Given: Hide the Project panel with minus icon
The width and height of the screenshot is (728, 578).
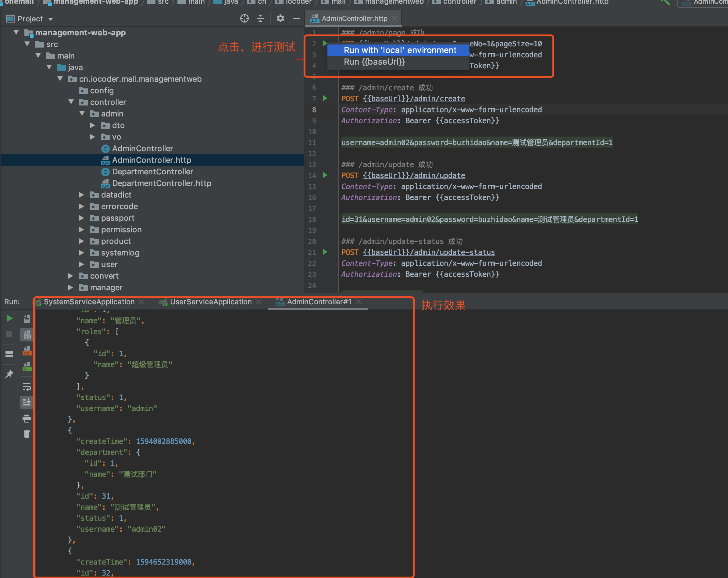Looking at the screenshot, I should [x=296, y=19].
